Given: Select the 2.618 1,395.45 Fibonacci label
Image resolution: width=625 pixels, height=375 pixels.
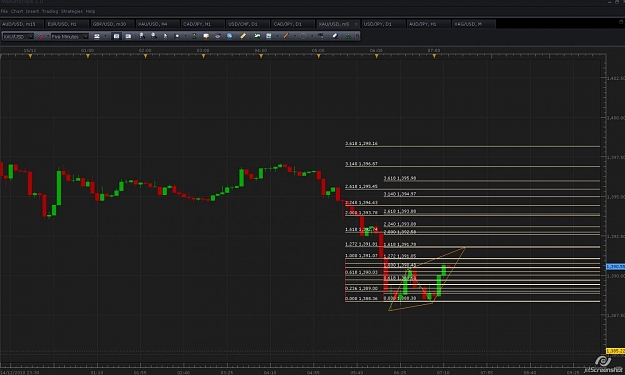Looking at the screenshot, I should point(361,186).
